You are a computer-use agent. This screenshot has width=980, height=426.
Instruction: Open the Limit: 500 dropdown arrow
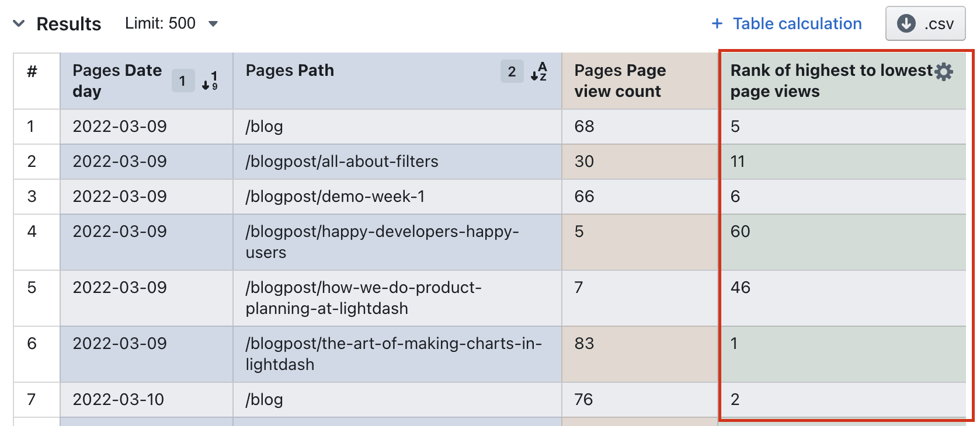coord(213,24)
